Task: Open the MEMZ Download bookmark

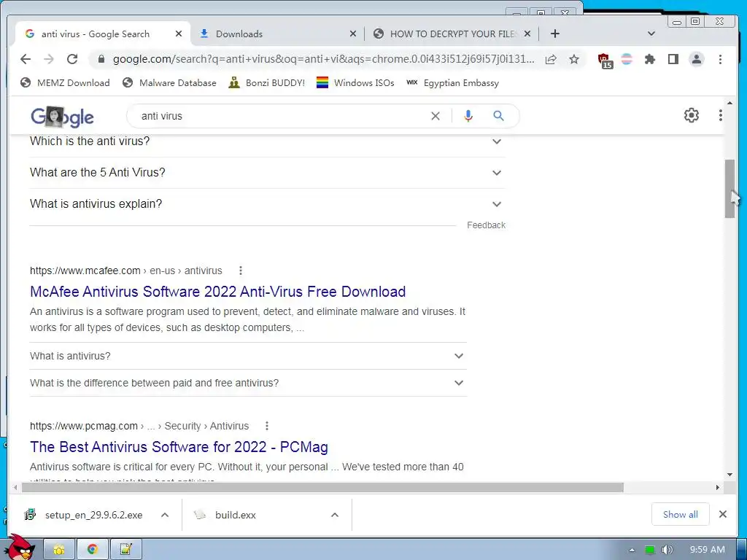Action: 65,83
